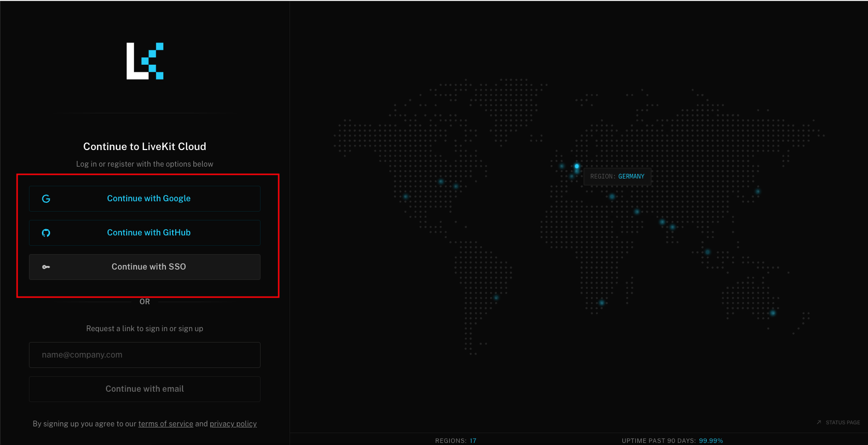Select the Brazil region dot on map
Viewport: 868px width, 445px height.
(496, 298)
